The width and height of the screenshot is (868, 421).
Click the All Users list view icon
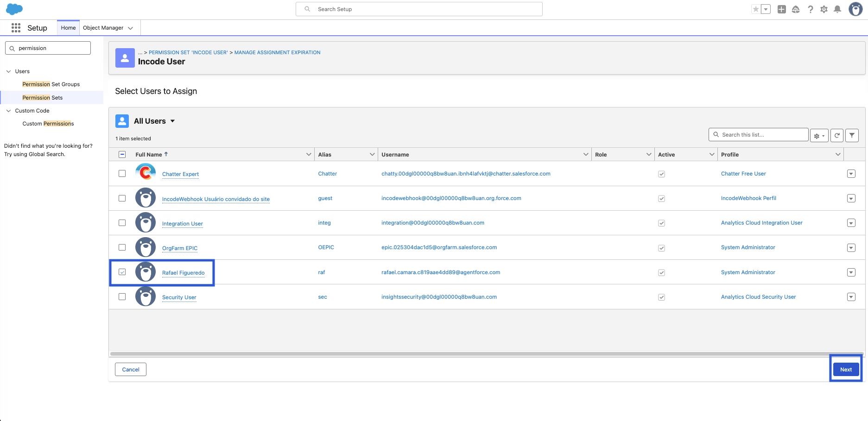point(122,121)
